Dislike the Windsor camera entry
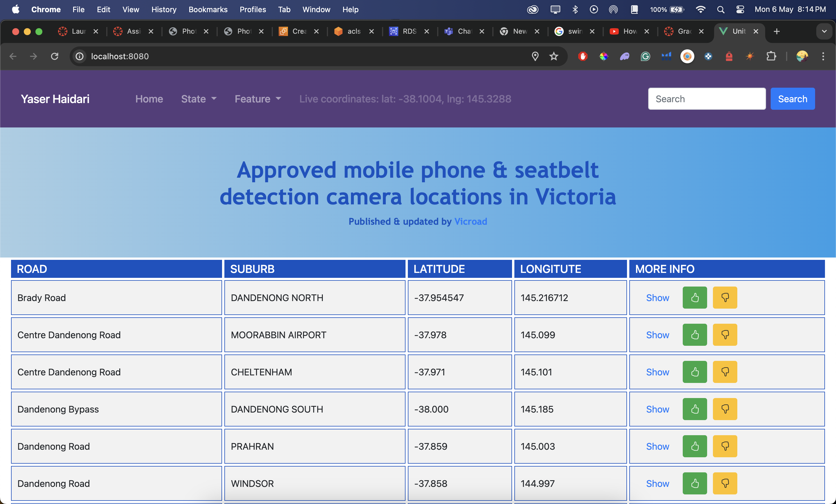This screenshot has height=504, width=836. click(725, 483)
